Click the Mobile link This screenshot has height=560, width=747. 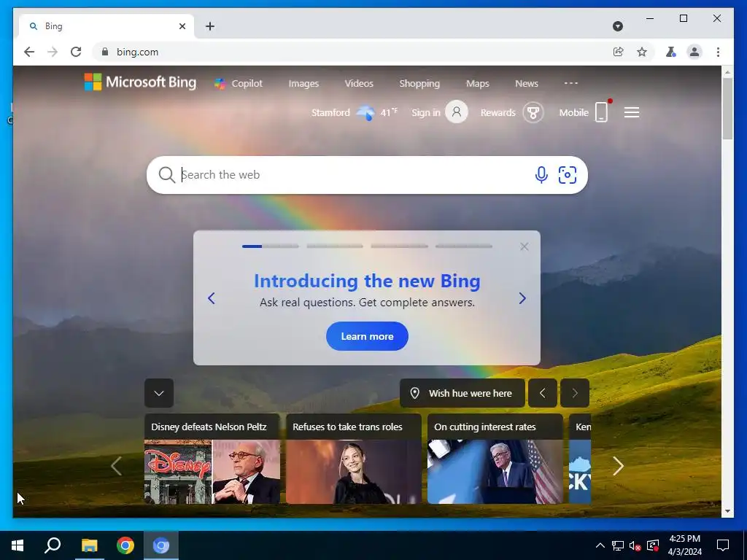[573, 113]
